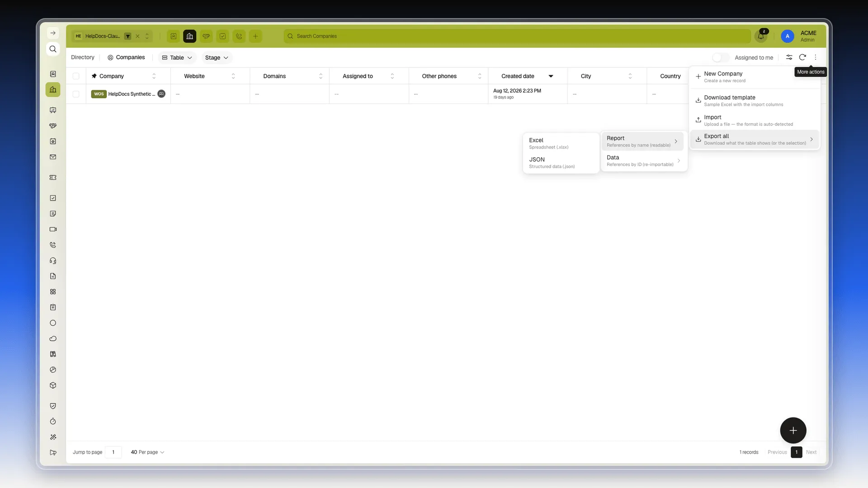Image resolution: width=868 pixels, height=488 pixels.
Task: Open the shield check icon in sidebar
Action: [53, 406]
